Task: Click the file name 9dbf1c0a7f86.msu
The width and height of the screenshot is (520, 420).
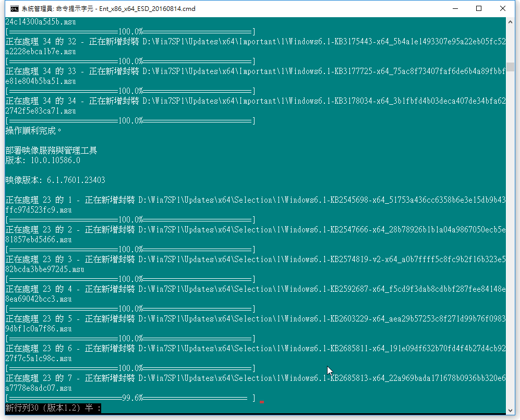Action: (x=39, y=329)
